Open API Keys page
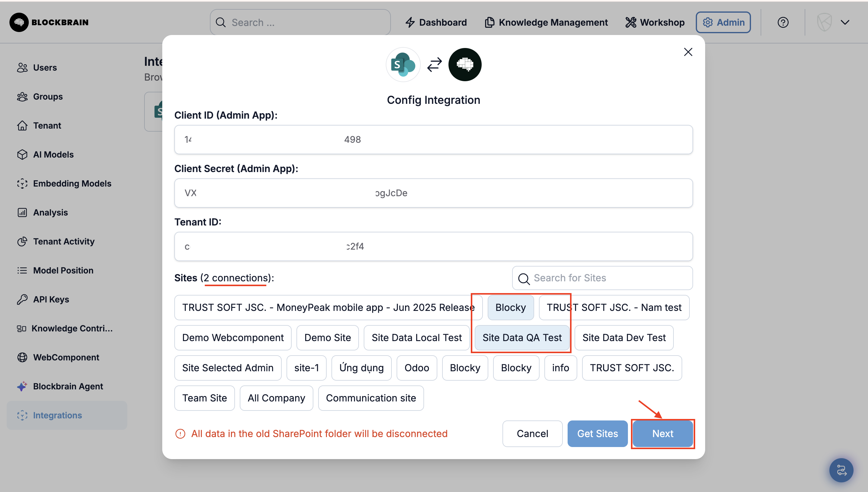The image size is (868, 492). pyautogui.click(x=67, y=299)
